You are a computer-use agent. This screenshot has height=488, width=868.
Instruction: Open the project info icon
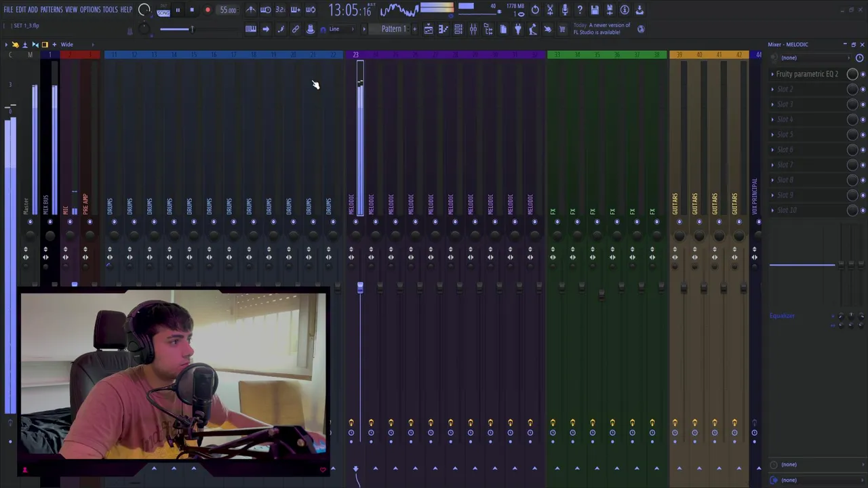(x=625, y=10)
